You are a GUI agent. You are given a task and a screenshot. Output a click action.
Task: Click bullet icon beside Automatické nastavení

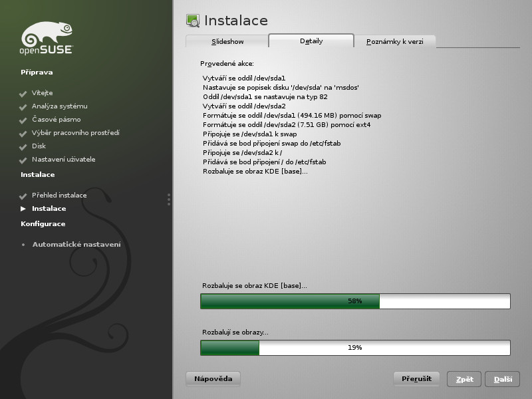(x=23, y=245)
